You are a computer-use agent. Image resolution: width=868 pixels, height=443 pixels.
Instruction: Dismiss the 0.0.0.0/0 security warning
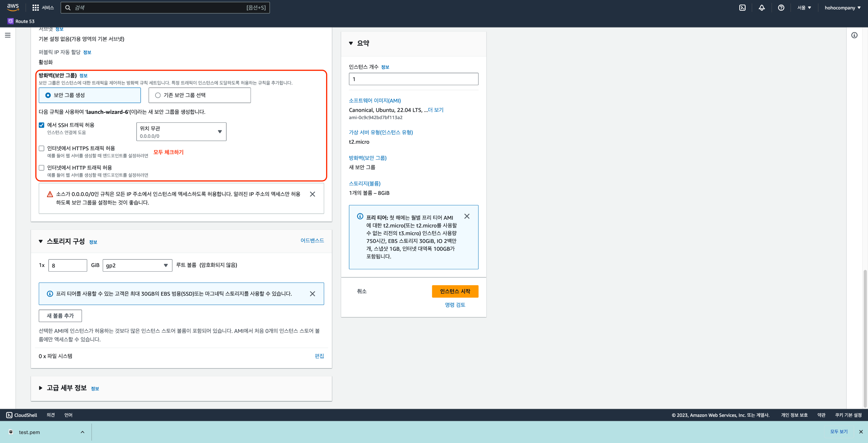pyautogui.click(x=312, y=194)
